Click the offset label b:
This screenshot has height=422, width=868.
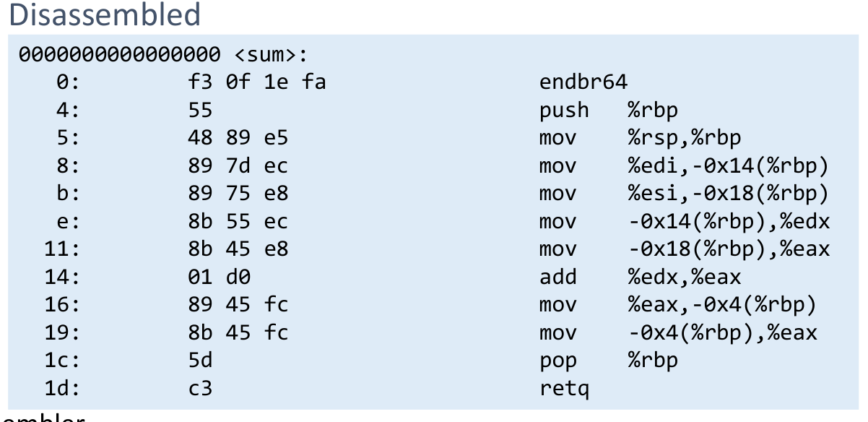[x=67, y=194]
